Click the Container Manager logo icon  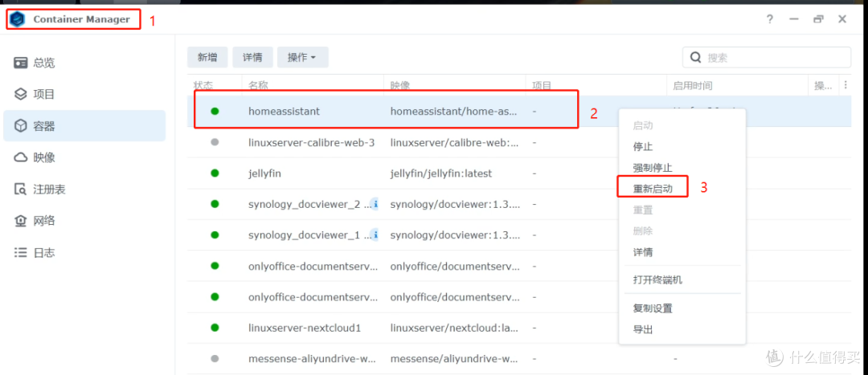[18, 19]
